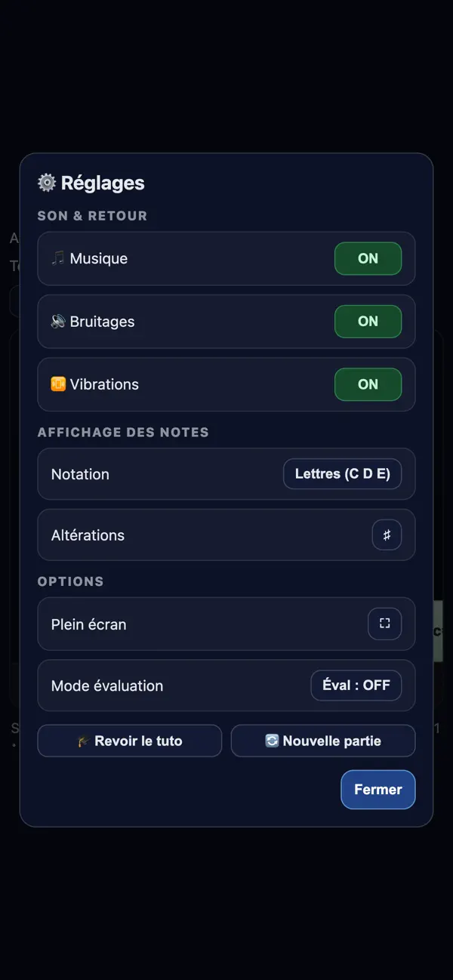Toggle the sharp symbol Altérations button
Viewport: 453px width, 980px height.
pos(387,535)
